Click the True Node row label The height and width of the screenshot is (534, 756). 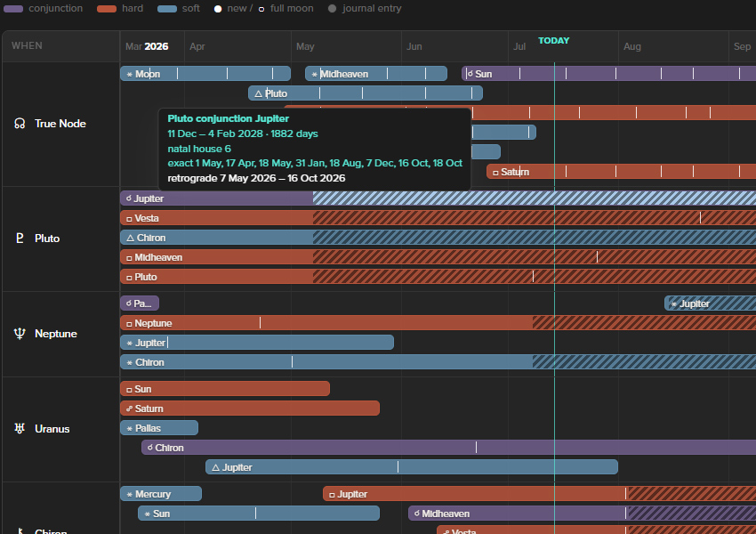(x=60, y=124)
